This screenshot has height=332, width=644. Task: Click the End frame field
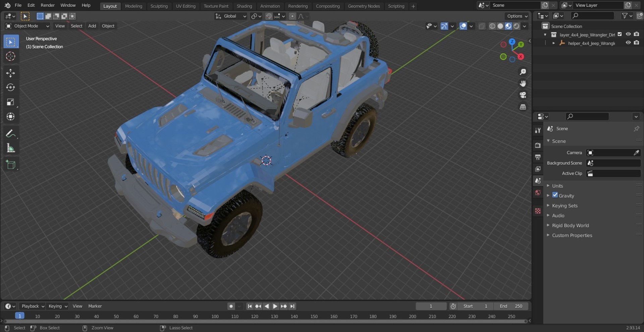pos(511,306)
